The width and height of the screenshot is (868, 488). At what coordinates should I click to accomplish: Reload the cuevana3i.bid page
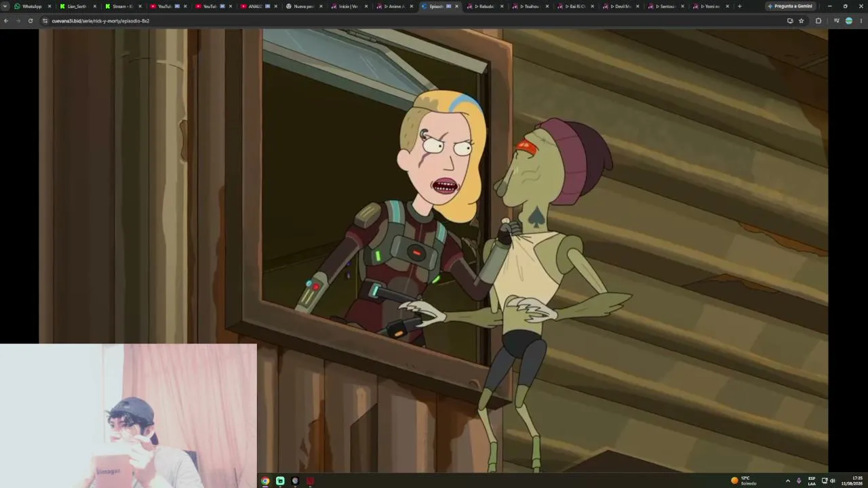click(x=31, y=21)
